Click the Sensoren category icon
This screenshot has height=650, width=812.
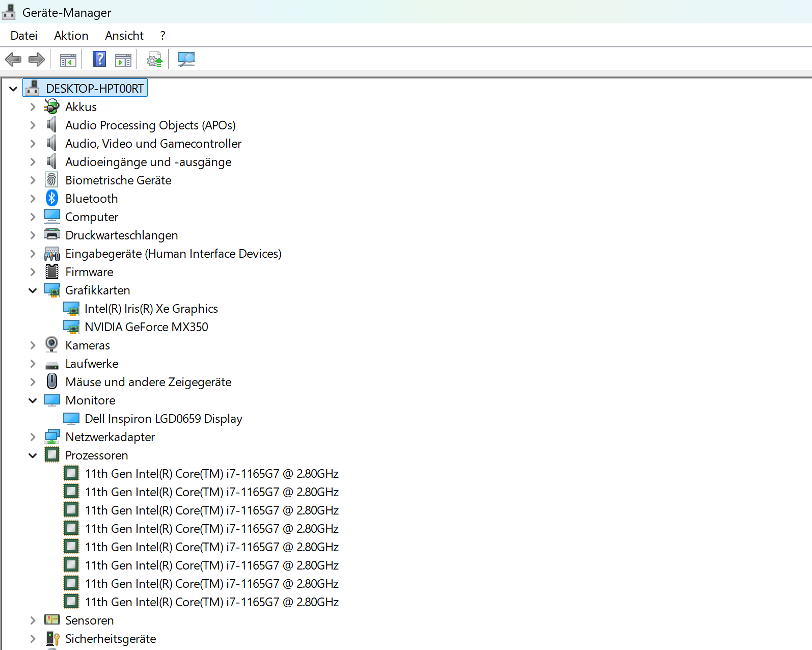coord(51,620)
